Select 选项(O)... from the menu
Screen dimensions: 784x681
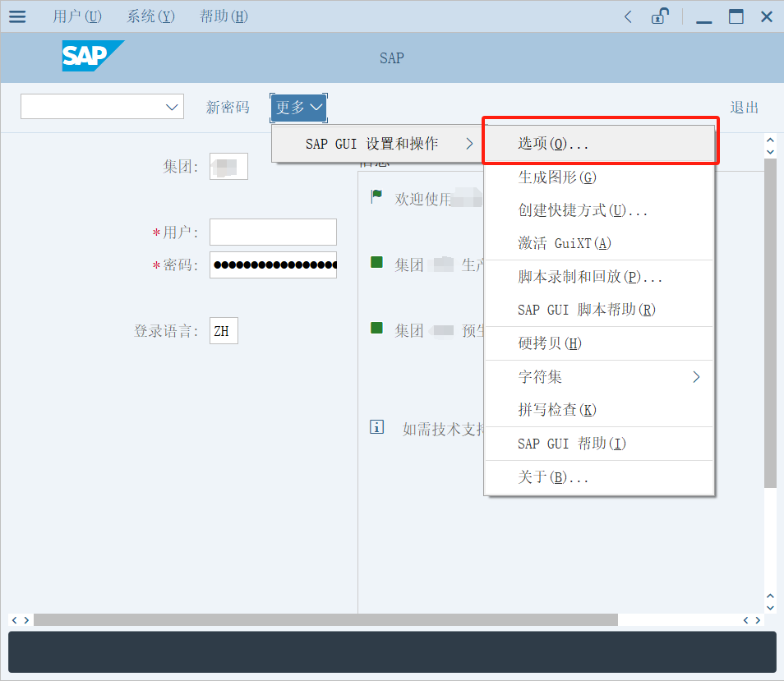pyautogui.click(x=599, y=144)
